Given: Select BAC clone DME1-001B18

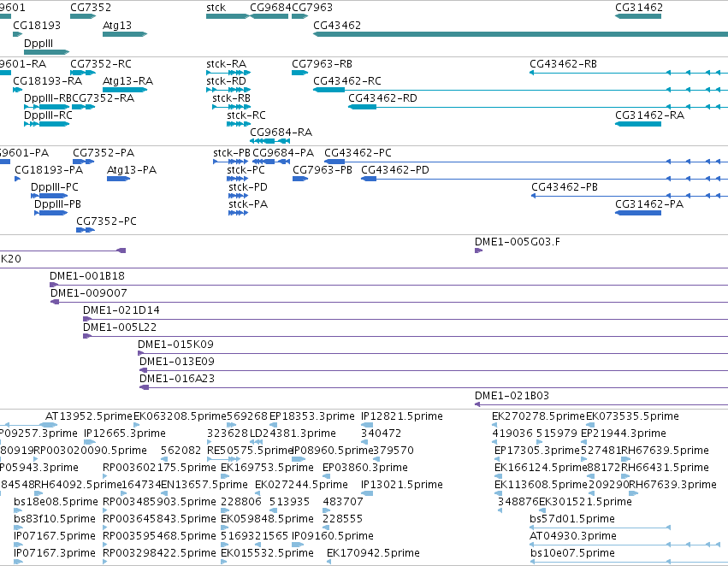Looking at the screenshot, I should [388, 285].
